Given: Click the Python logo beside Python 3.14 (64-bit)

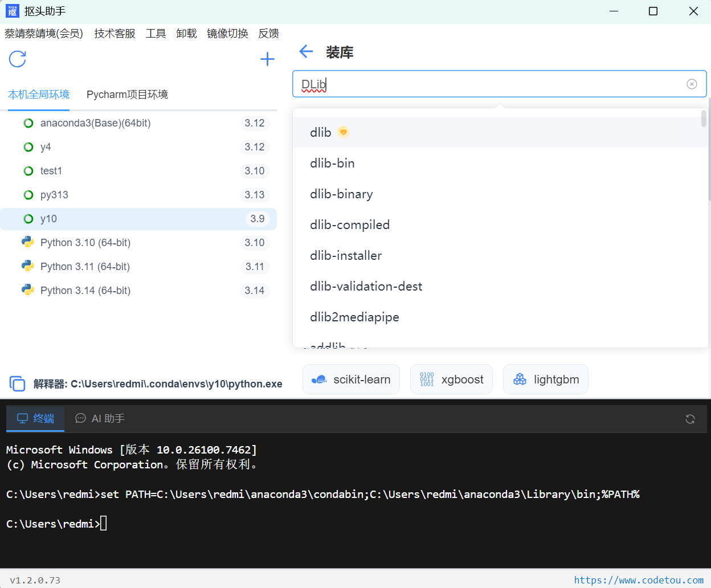Looking at the screenshot, I should [x=28, y=290].
